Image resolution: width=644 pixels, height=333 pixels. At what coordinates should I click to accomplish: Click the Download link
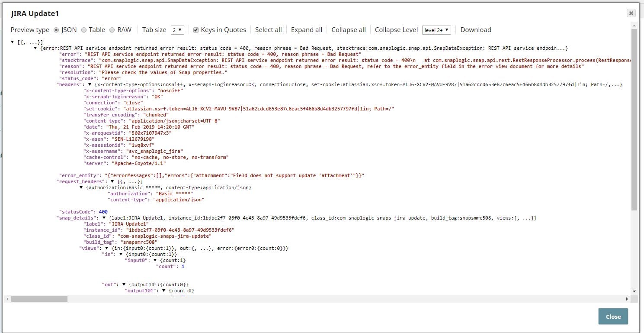(x=476, y=30)
